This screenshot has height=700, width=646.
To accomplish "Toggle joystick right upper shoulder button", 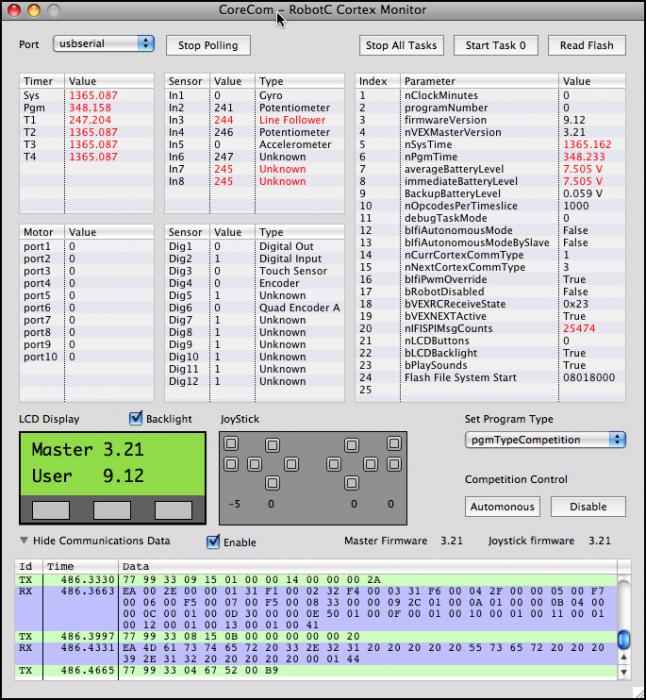I will click(x=394, y=443).
